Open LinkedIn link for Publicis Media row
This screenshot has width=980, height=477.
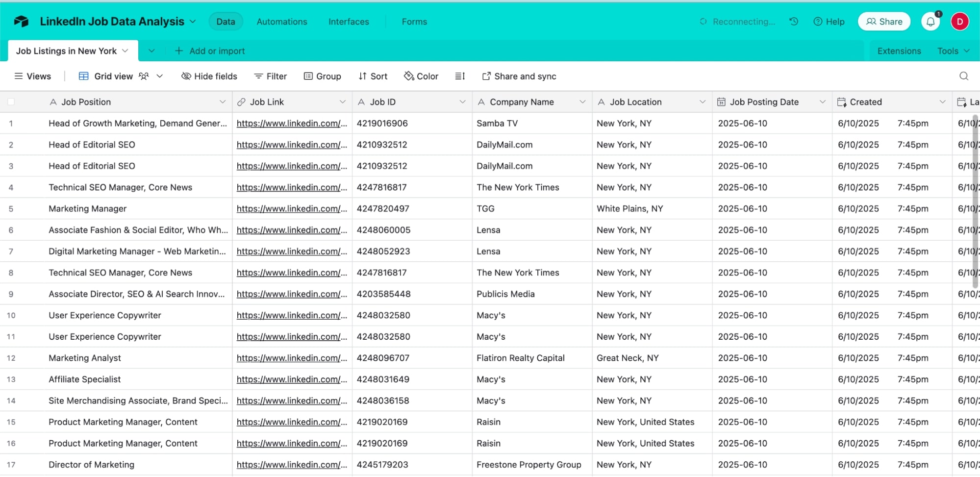292,294
